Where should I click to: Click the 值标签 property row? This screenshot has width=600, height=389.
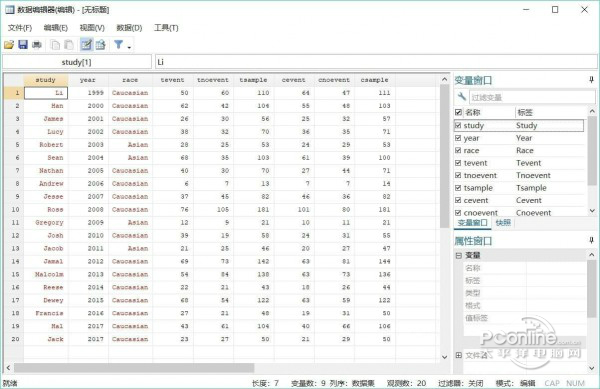click(524, 318)
